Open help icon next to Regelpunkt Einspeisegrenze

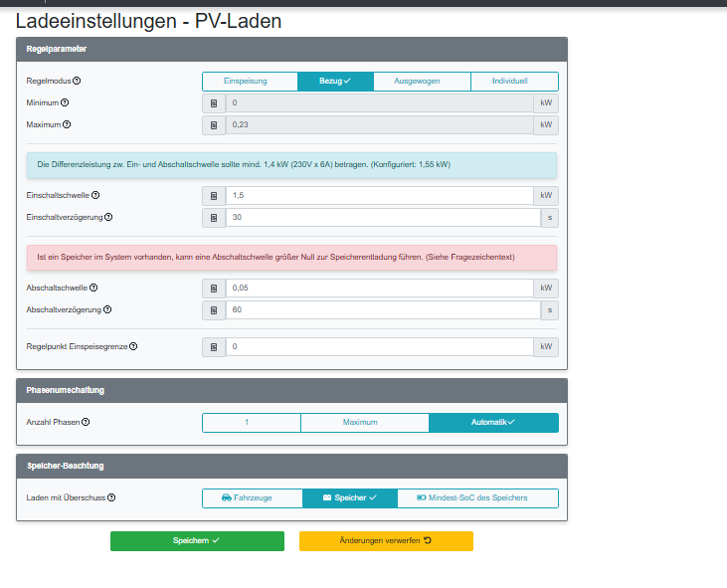pos(133,346)
